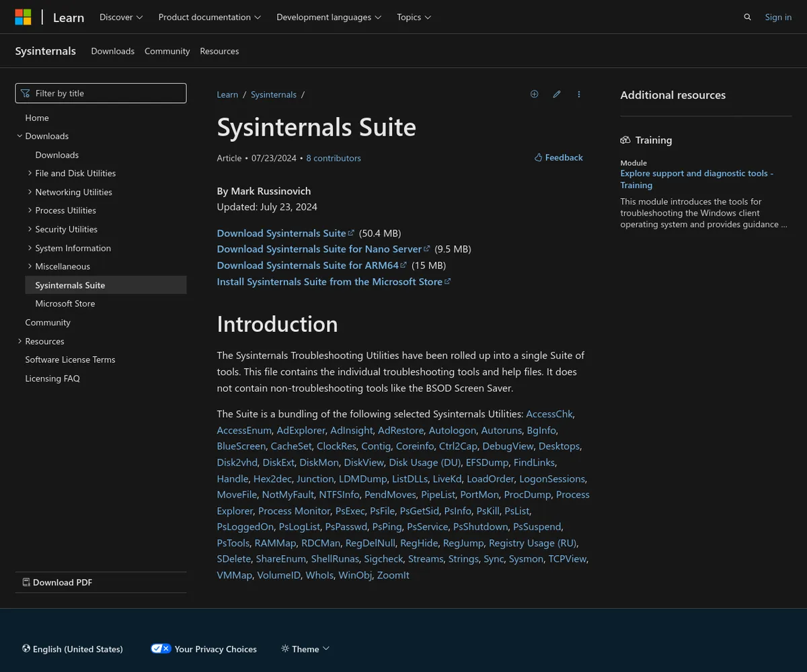Open the Process Monitor utility link

tap(294, 511)
